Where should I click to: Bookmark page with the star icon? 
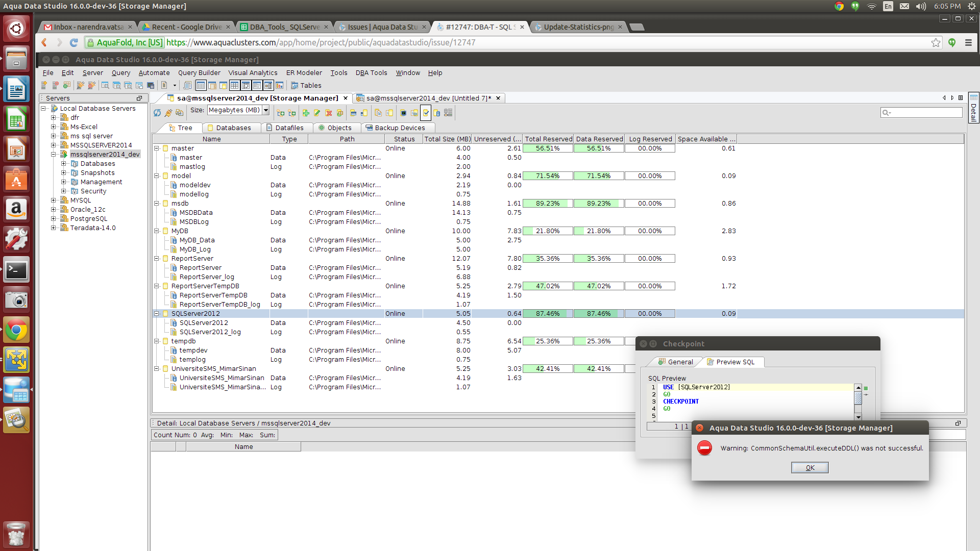(936, 43)
